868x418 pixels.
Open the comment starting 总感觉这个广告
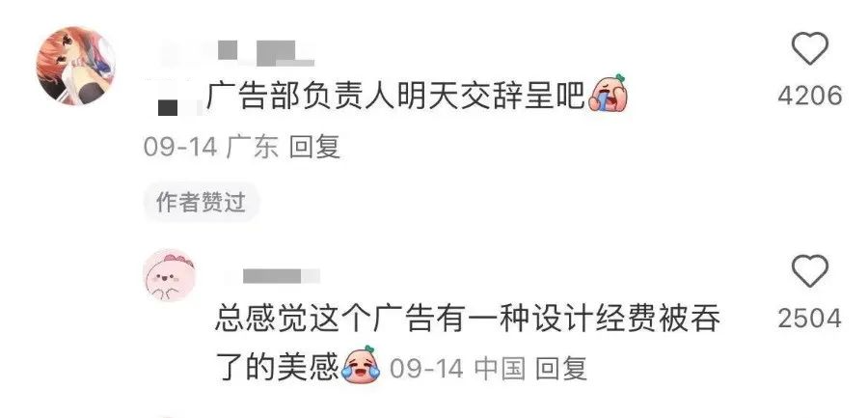click(x=468, y=319)
